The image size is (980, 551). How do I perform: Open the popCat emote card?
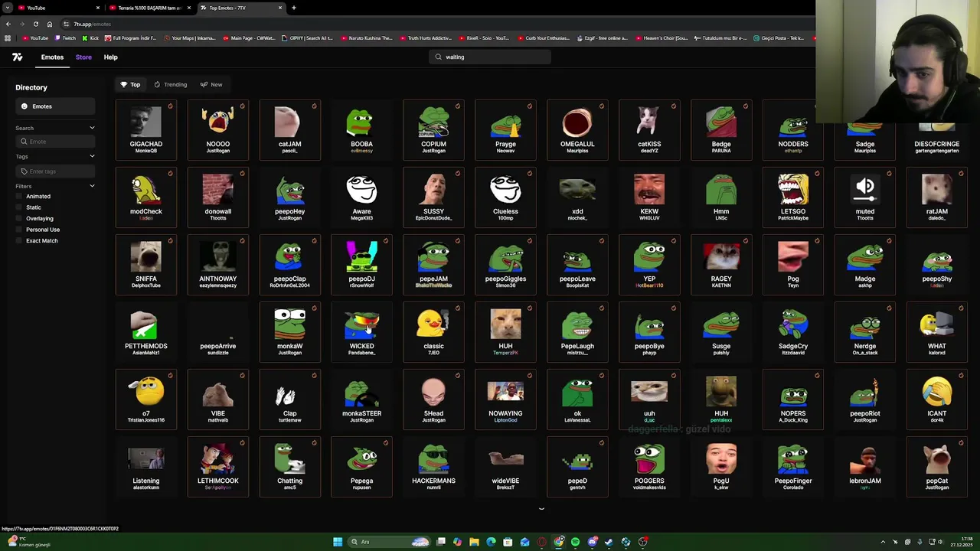click(x=937, y=467)
